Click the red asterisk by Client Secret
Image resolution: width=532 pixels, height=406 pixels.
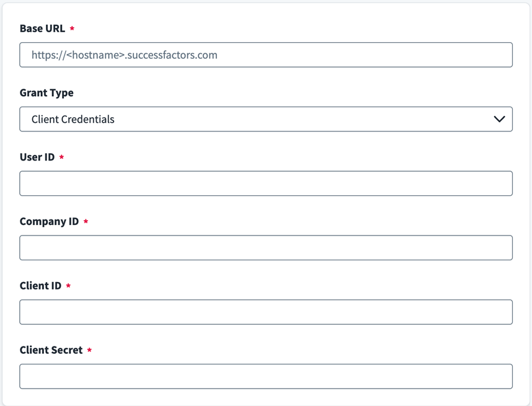[89, 351]
